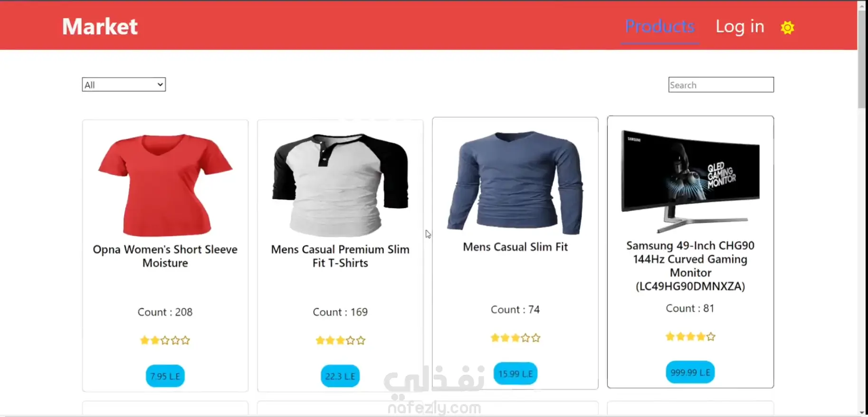The width and height of the screenshot is (868, 417).
Task: Click the Market logo title
Action: 100,26
